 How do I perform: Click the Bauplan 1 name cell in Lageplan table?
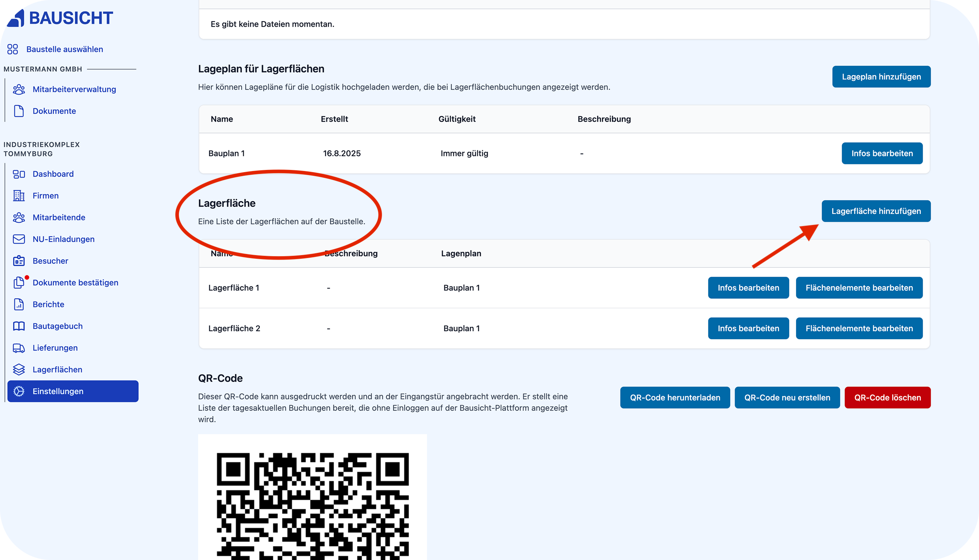227,153
